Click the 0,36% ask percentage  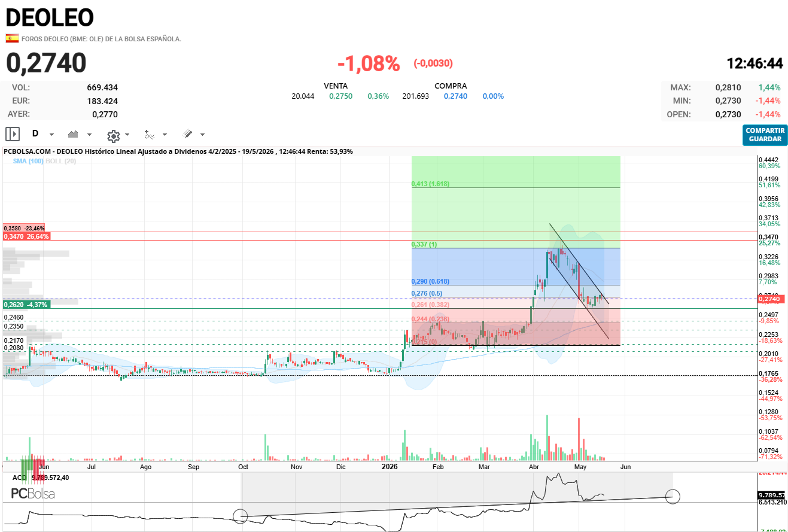[378, 96]
